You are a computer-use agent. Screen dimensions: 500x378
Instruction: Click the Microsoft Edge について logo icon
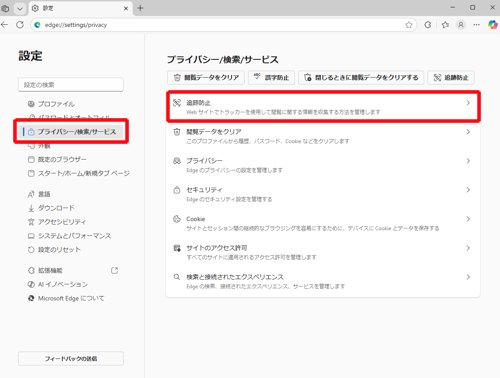coord(31,298)
